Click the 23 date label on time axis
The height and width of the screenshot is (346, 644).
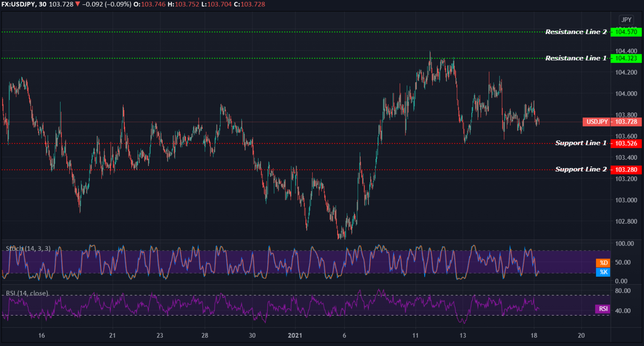click(x=160, y=335)
